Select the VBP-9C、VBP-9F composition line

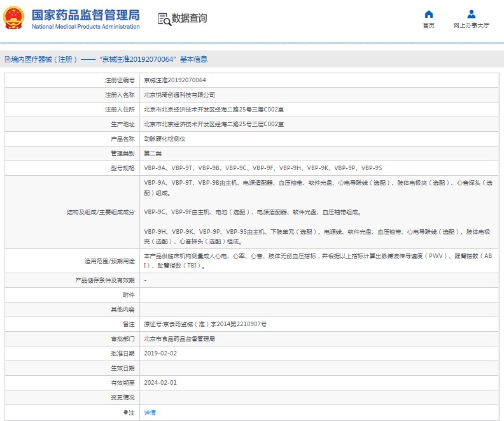(x=253, y=212)
